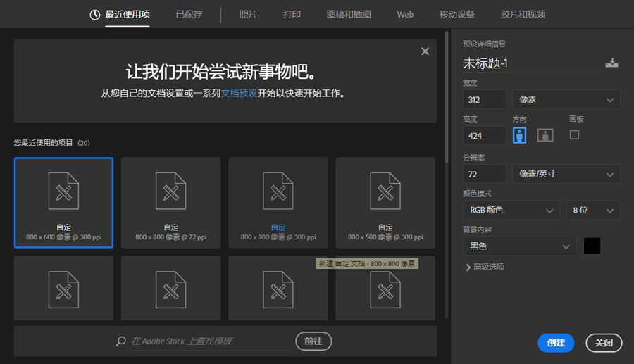Open the Web tab
Screen dimensions: 634x364
[x=405, y=15]
